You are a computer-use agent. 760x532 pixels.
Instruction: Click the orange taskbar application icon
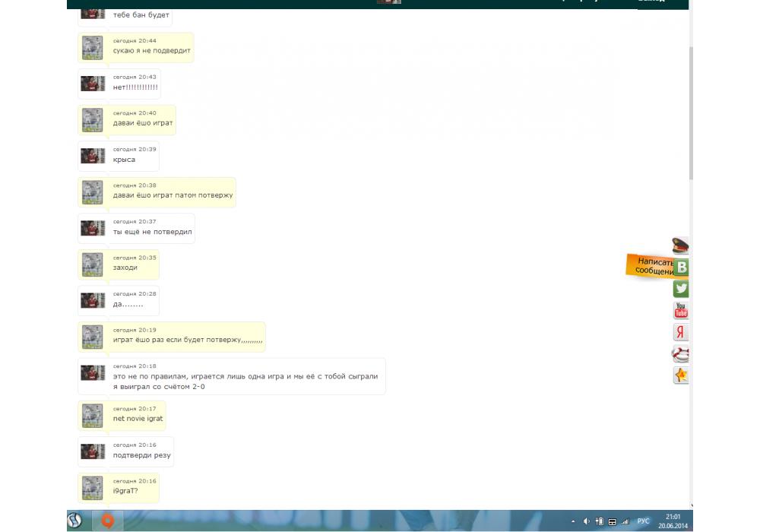[108, 521]
